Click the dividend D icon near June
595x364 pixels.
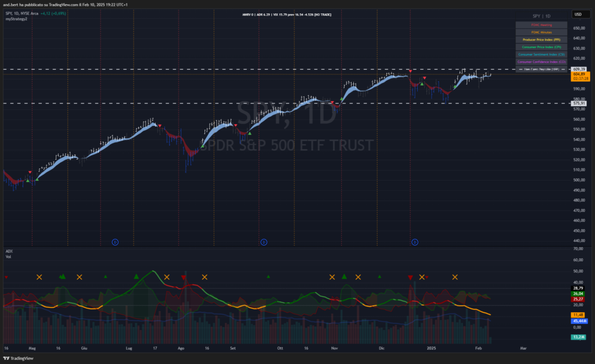click(x=114, y=241)
